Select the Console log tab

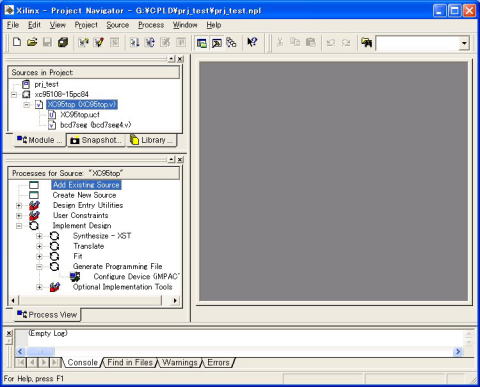(82, 362)
